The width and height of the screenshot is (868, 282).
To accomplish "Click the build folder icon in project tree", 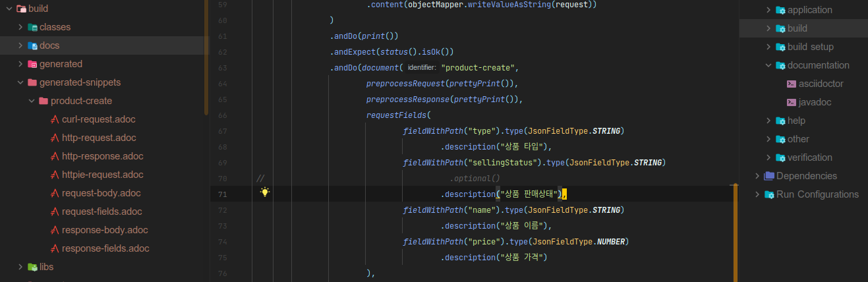I will (20, 9).
